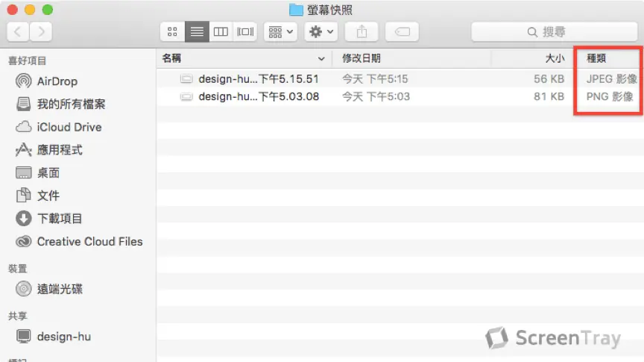Click the Creative Cloud Files icon
Image resolution: width=644 pixels, height=362 pixels.
(x=23, y=241)
